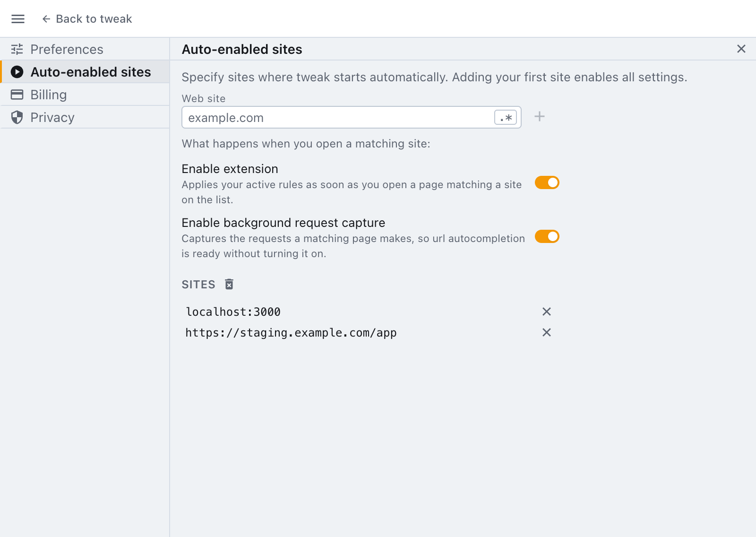
Task: Add the site with plus icon
Action: [540, 116]
